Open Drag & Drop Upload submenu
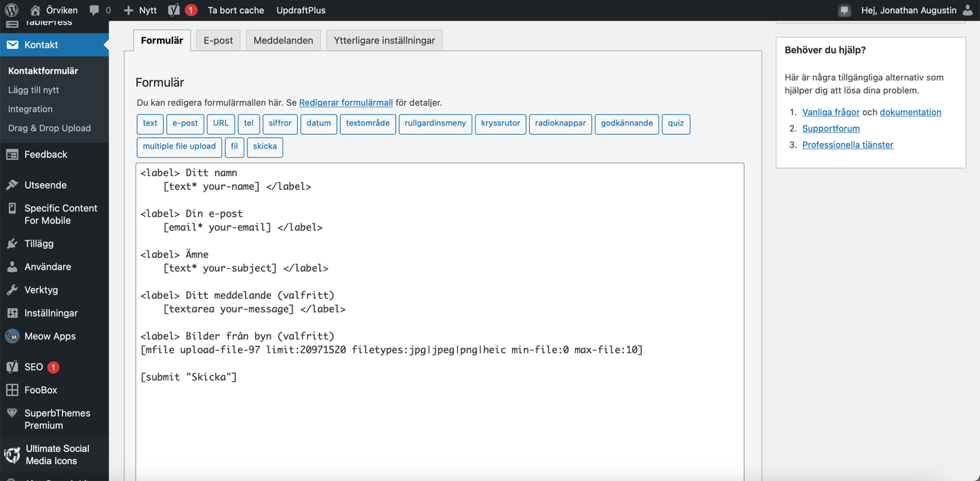Image resolution: width=980 pixels, height=481 pixels. 49,129
